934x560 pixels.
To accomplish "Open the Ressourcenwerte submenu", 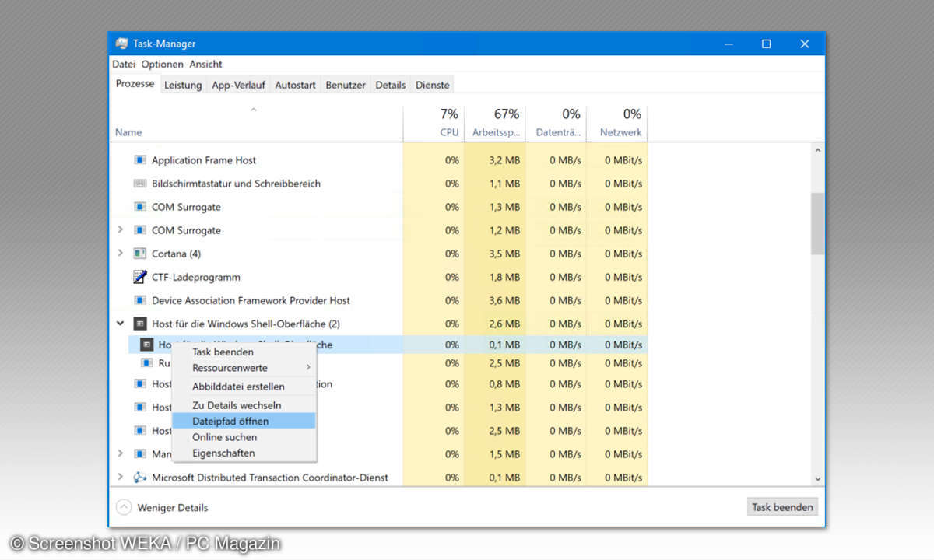I will click(244, 368).
